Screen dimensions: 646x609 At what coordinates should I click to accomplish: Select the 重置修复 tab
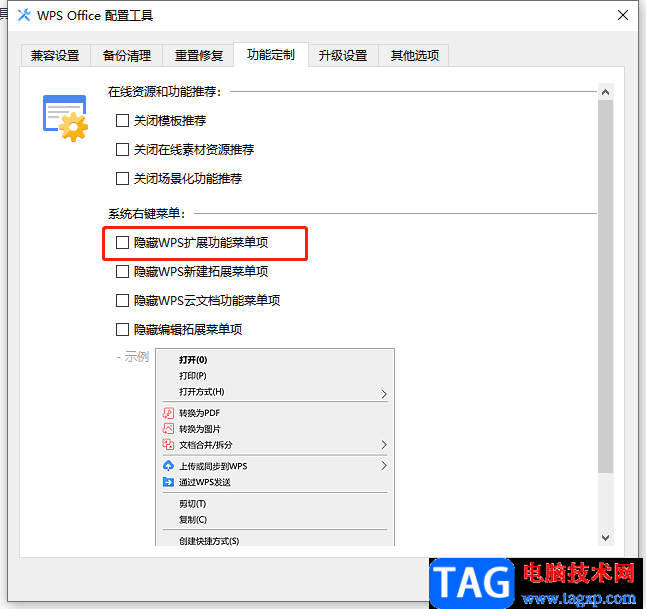pos(199,55)
